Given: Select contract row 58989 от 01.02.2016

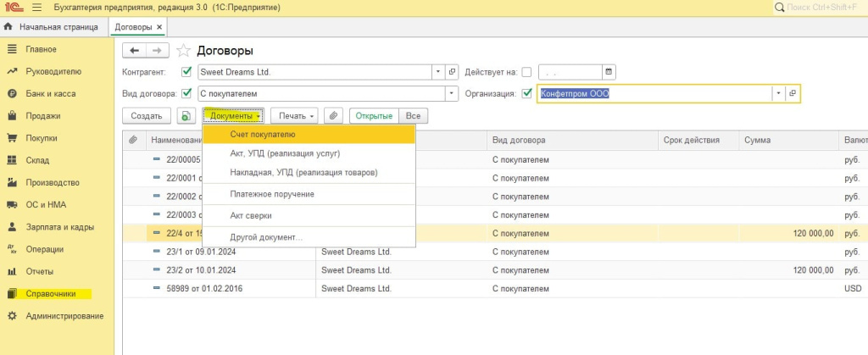Looking at the screenshot, I should tap(495, 288).
